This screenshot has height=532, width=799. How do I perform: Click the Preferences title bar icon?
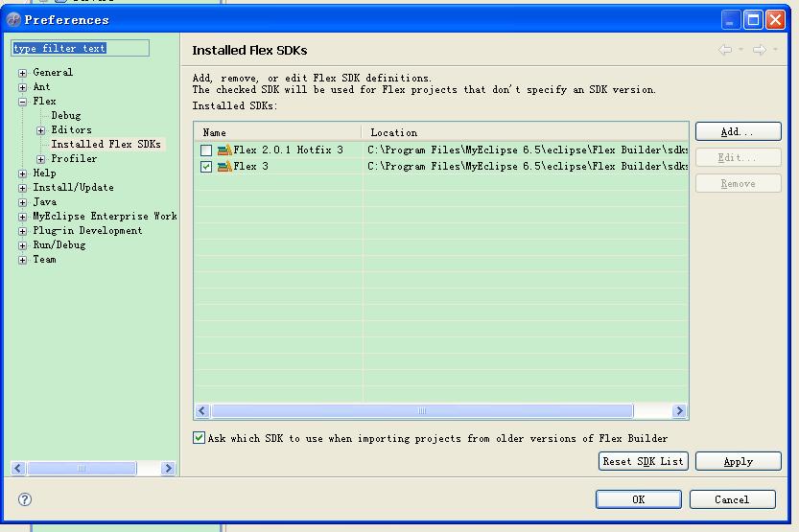click(13, 20)
